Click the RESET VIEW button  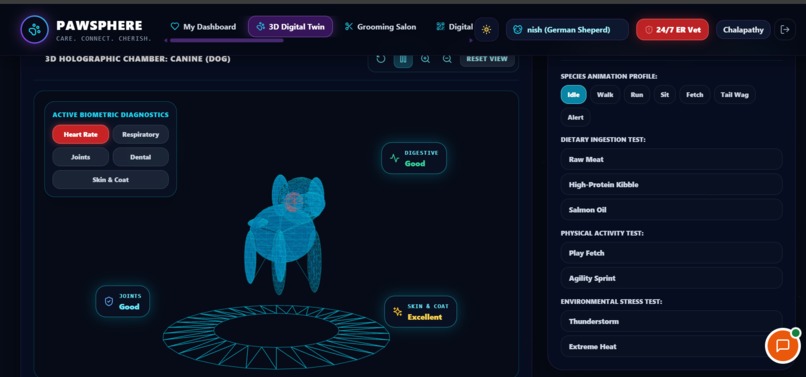[487, 59]
